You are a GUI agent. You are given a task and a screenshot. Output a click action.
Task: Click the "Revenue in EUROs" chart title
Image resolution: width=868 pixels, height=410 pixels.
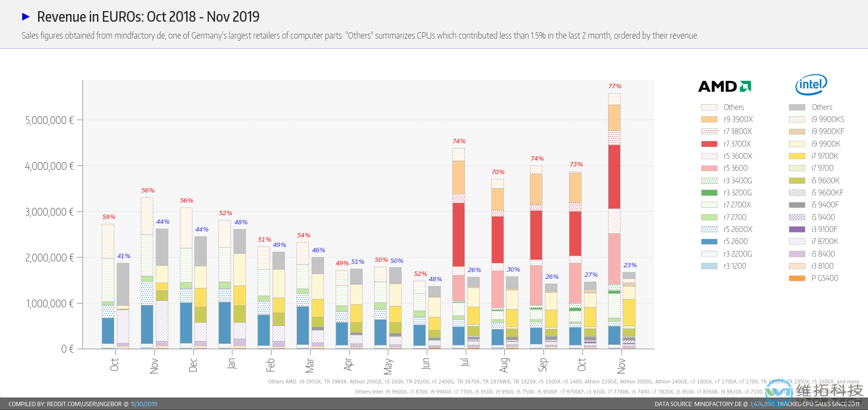pyautogui.click(x=148, y=17)
